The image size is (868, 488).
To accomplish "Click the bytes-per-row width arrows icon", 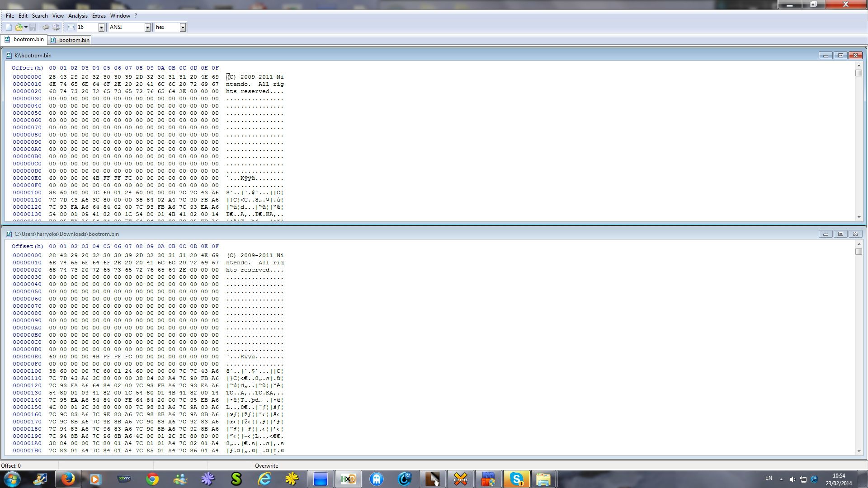I will pyautogui.click(x=71, y=28).
